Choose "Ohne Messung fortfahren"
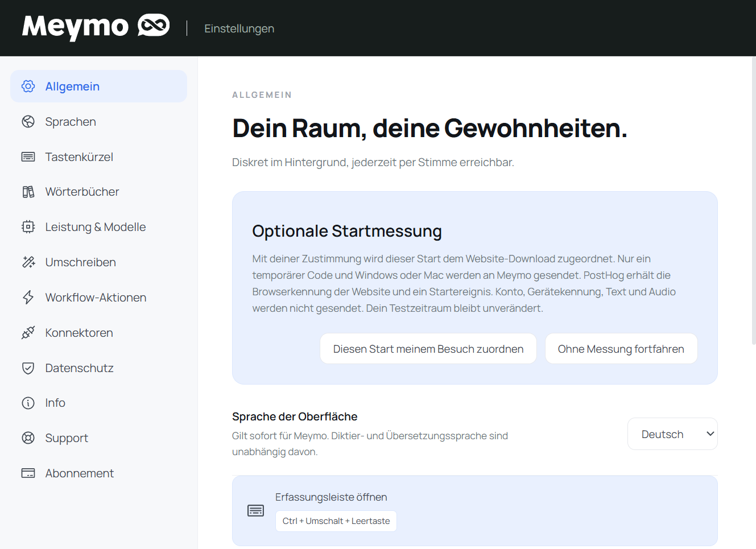756x549 pixels. click(621, 349)
